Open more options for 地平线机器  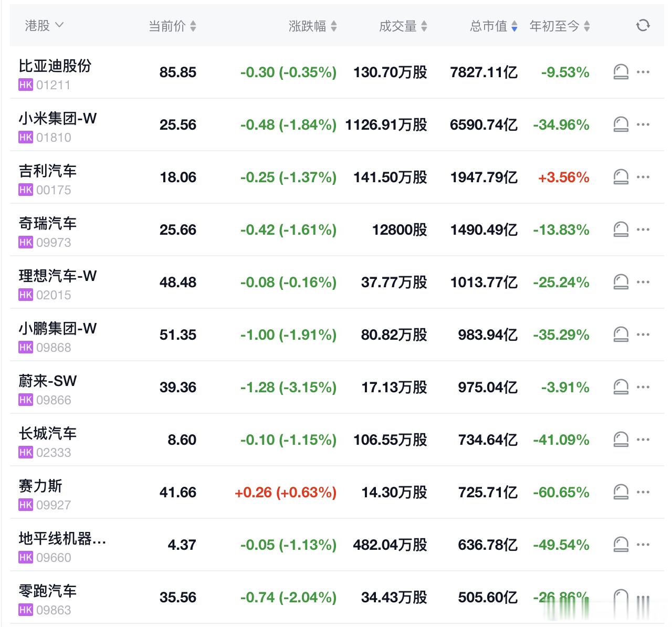[x=643, y=545]
